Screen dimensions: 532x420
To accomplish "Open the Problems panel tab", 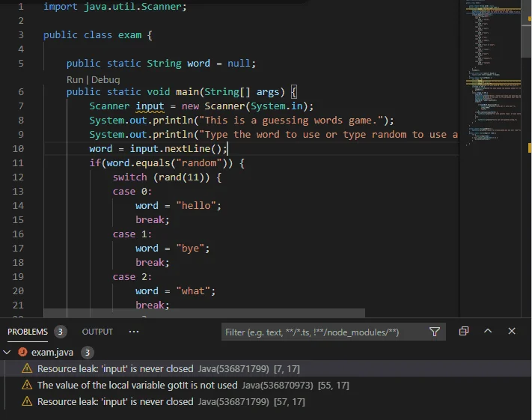I will pos(28,332).
